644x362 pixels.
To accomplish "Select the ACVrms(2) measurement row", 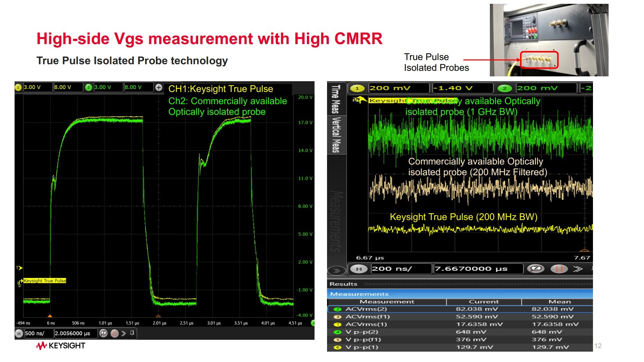I will tap(460, 309).
